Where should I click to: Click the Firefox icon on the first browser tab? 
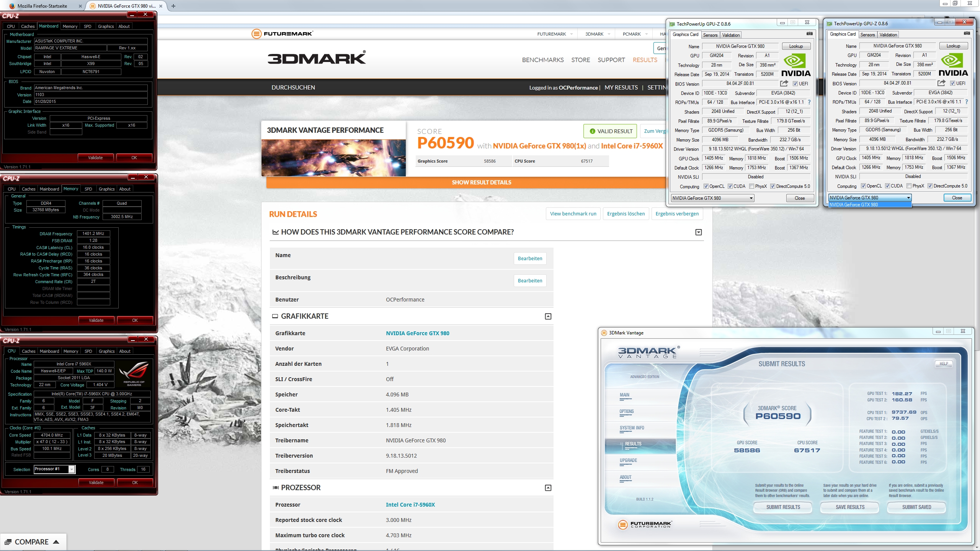click(x=12, y=6)
